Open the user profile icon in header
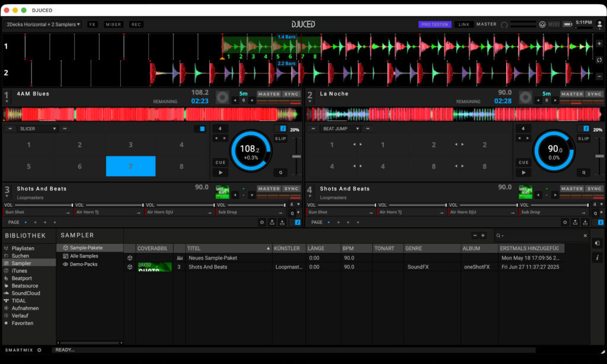 600,24
